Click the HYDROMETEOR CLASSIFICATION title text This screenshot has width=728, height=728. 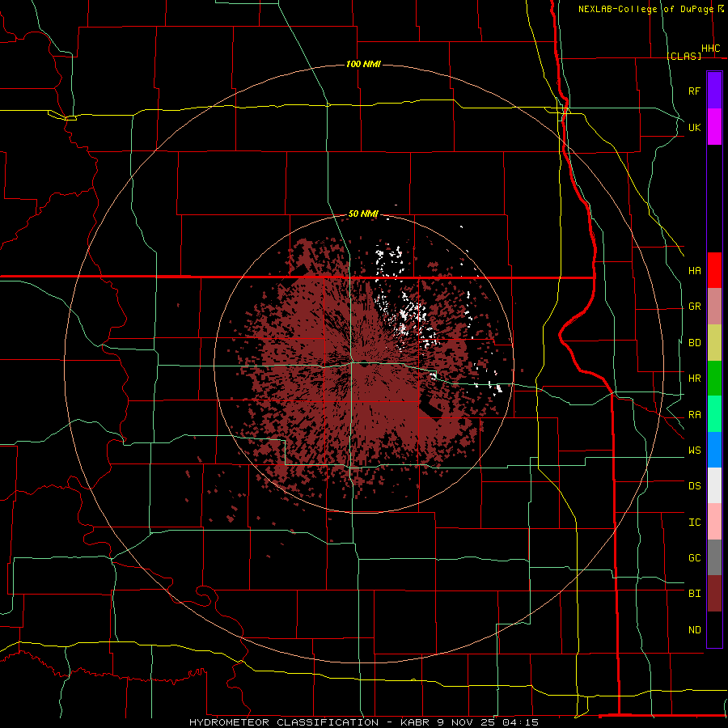284,722
